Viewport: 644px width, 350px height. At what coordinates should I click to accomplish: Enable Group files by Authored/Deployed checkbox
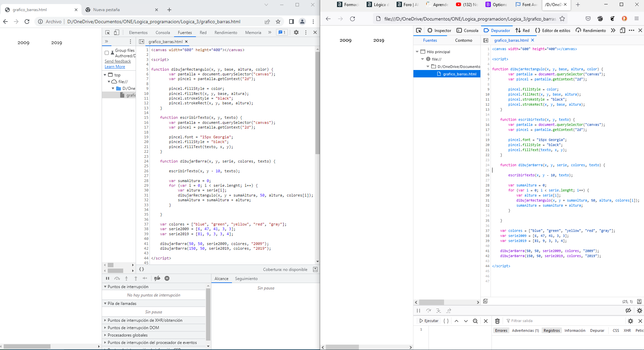click(107, 53)
